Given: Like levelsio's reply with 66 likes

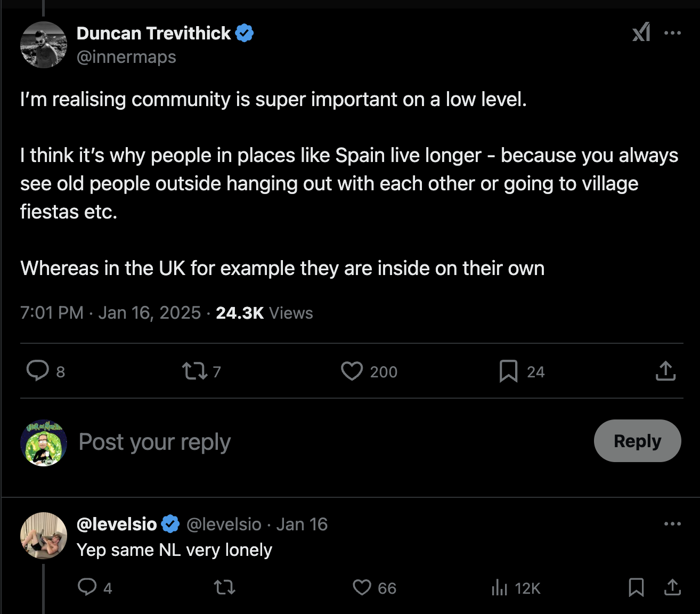Looking at the screenshot, I should (x=362, y=587).
